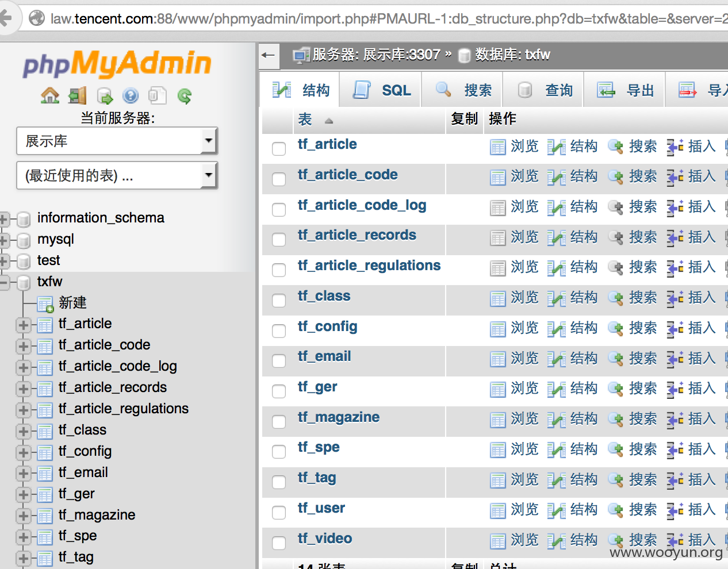728x569 pixels.
Task: Switch to the 导出 export tab
Action: (625, 90)
